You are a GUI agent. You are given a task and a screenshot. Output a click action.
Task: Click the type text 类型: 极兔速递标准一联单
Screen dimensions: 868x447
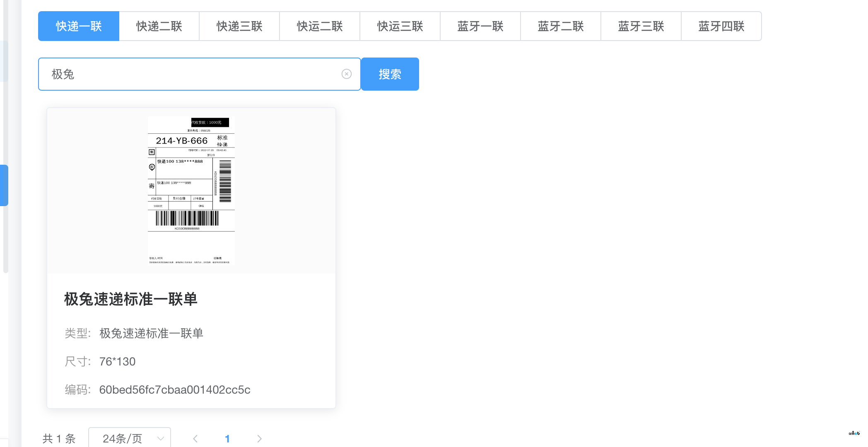[x=134, y=333]
